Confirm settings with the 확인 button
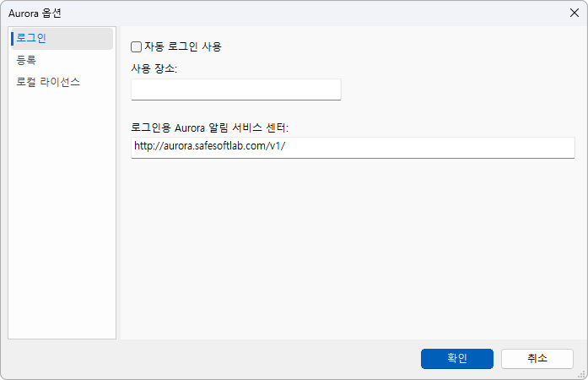The height and width of the screenshot is (380, 588). pyautogui.click(x=456, y=359)
